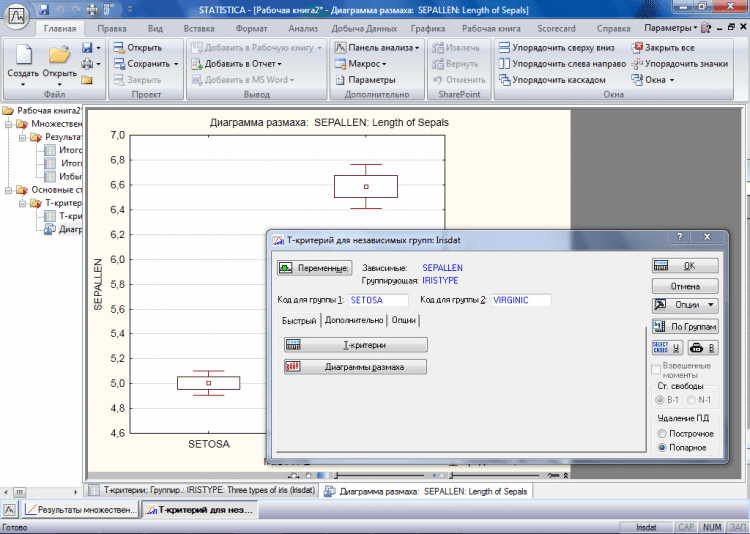Click the STATISTICA icon in the bottom bar
750x534 pixels.
[x=10, y=510]
